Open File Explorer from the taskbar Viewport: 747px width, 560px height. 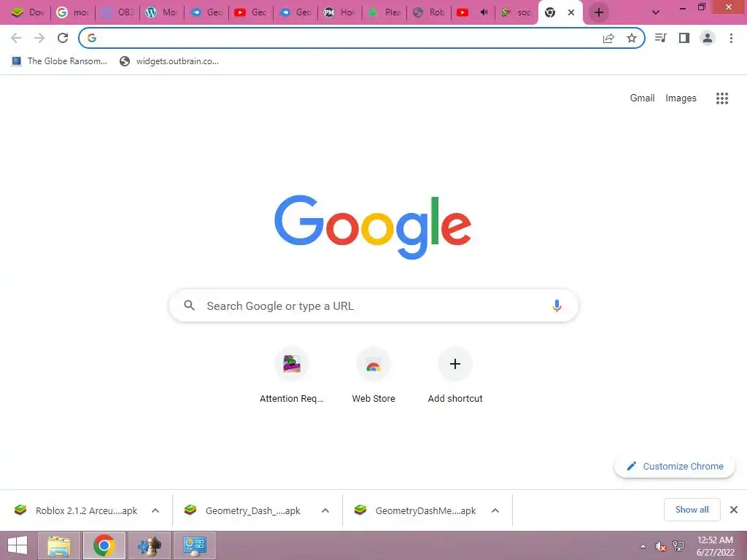[59, 545]
